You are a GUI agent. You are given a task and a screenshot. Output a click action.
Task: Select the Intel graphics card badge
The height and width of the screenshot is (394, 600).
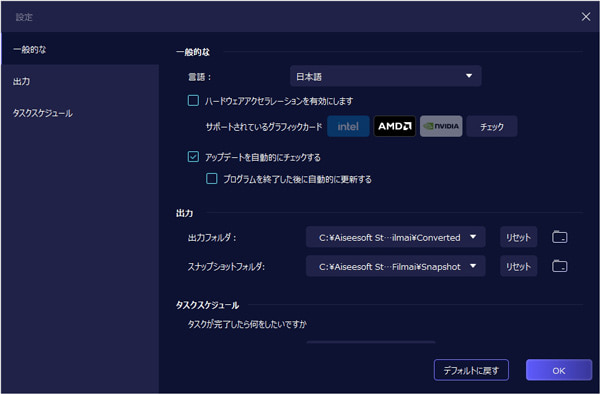348,126
